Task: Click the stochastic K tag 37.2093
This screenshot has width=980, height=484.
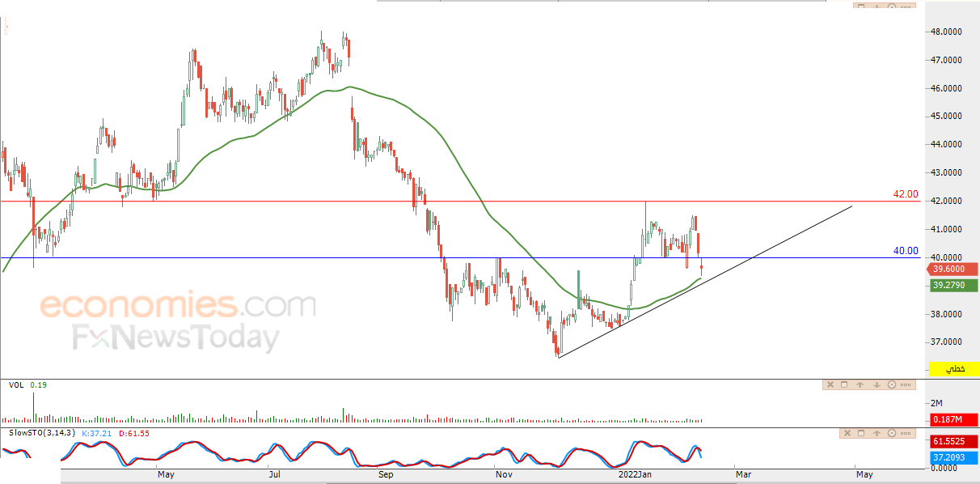Action: 954,457
